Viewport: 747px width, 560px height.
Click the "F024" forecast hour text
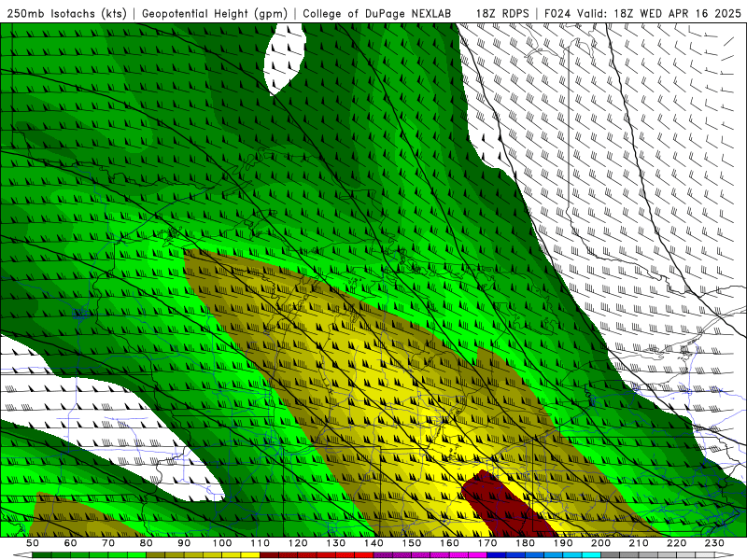(557, 14)
